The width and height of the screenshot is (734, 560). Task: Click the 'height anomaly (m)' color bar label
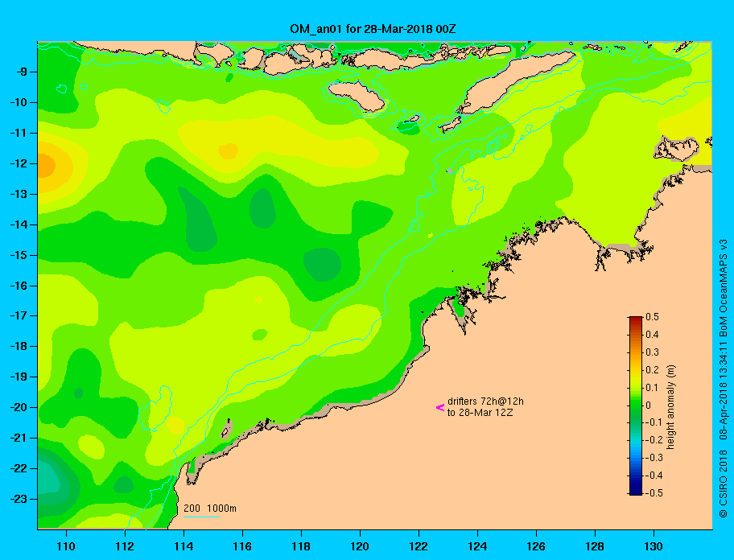670,406
